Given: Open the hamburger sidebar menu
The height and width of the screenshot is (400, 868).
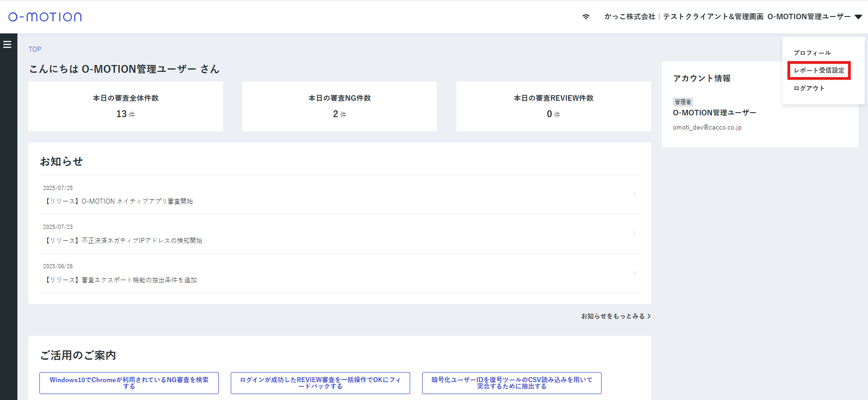Looking at the screenshot, I should [x=7, y=44].
